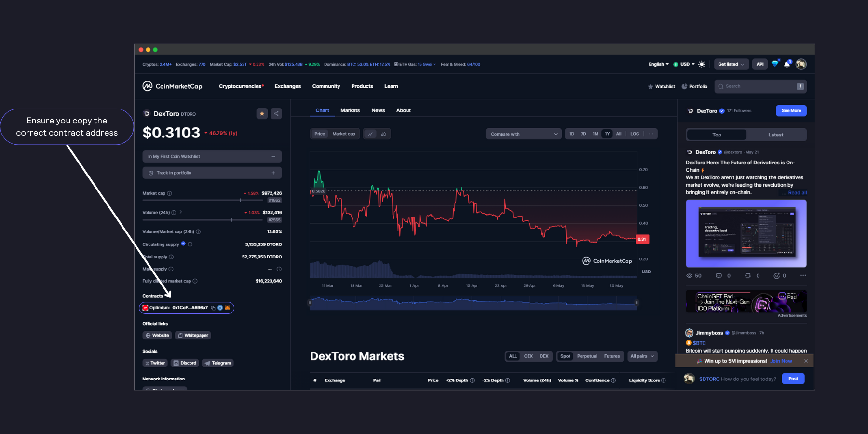The height and width of the screenshot is (434, 868).
Task: Open the Cryptocurrencies menu
Action: coord(241,86)
